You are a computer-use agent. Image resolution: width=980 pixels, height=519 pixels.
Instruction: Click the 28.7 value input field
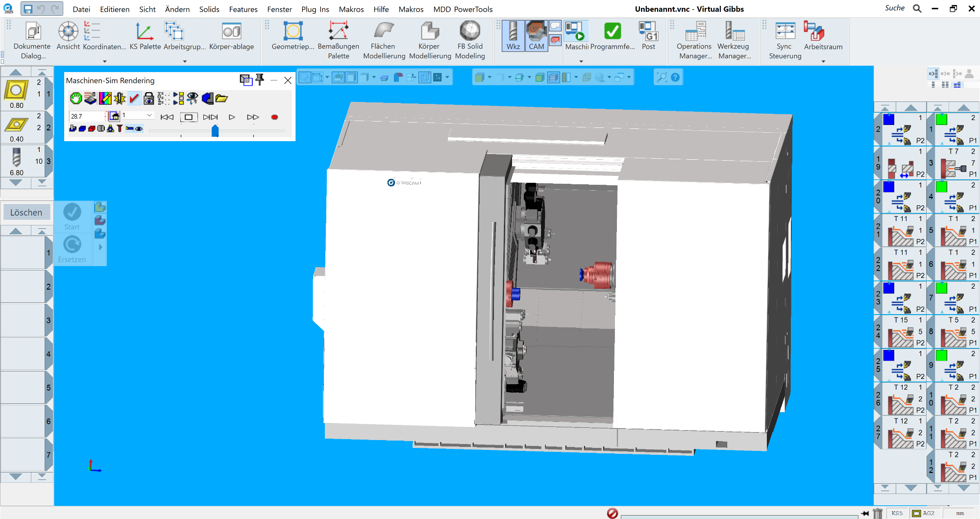coord(87,116)
